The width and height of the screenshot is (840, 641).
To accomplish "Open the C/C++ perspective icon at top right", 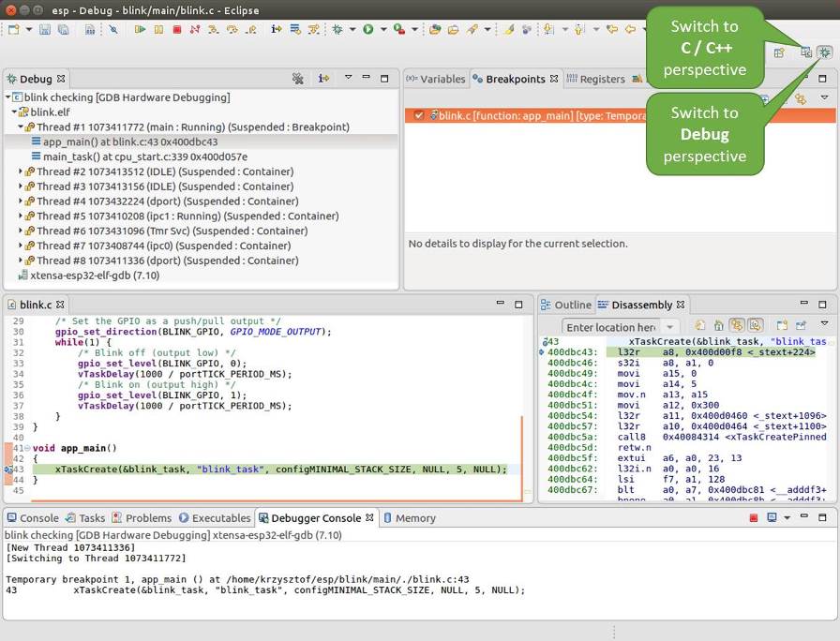I will (807, 52).
